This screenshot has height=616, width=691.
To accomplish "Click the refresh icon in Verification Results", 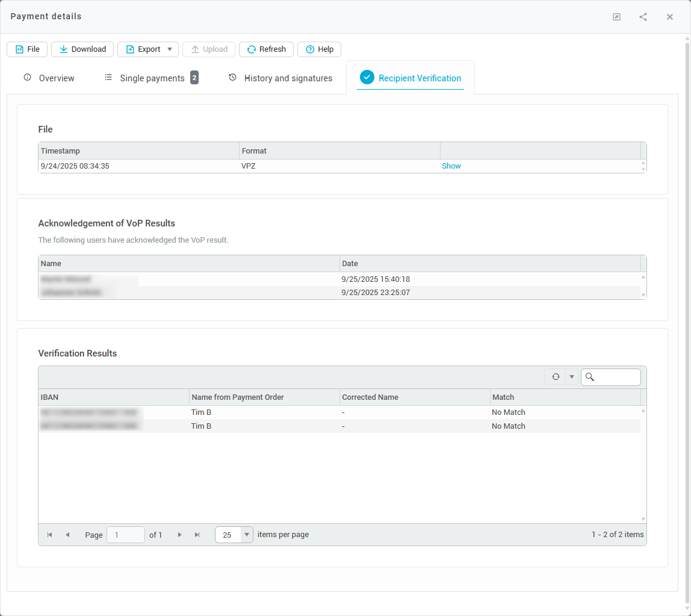I will click(x=555, y=377).
